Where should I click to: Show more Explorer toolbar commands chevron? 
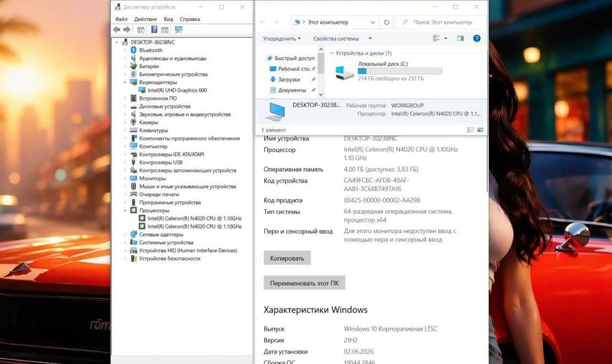370,38
